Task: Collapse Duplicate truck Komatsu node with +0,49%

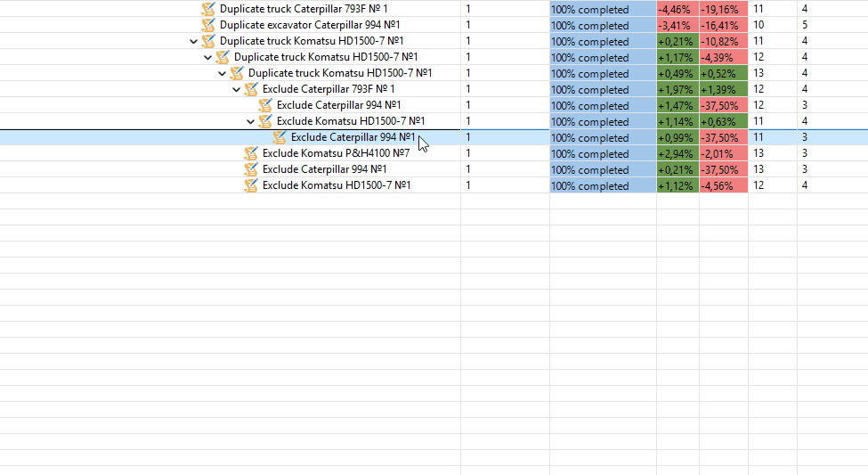Action: tap(222, 74)
